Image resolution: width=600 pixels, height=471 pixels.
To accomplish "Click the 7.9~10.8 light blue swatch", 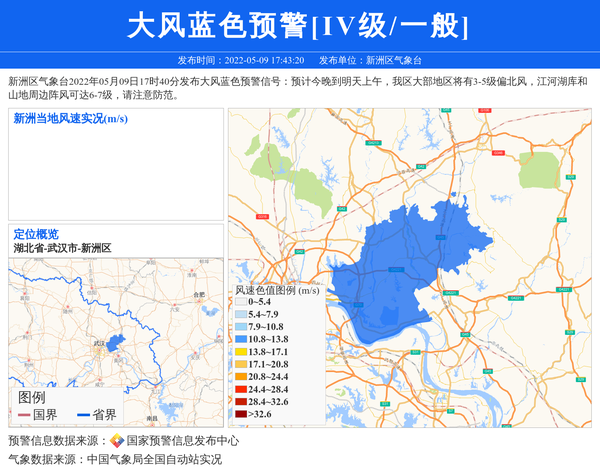I will (x=241, y=327).
